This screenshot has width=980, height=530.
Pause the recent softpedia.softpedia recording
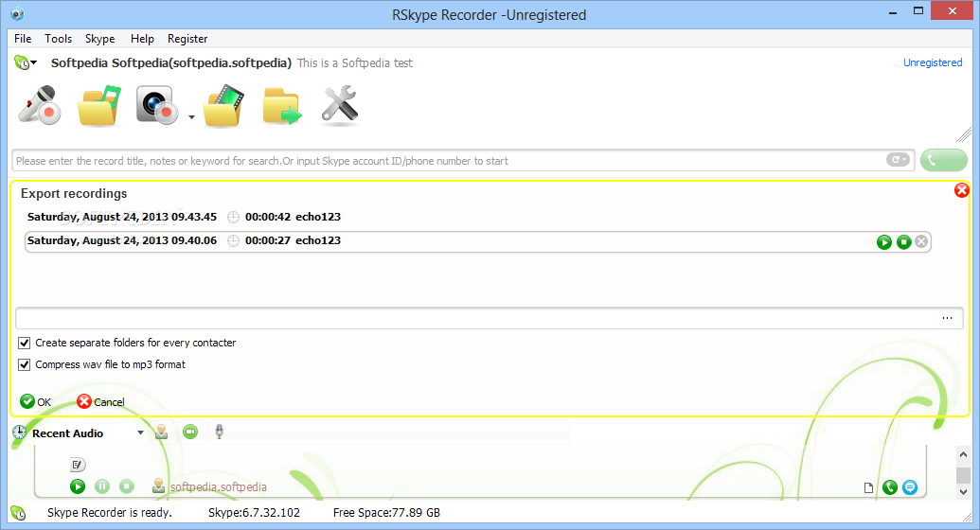(102, 486)
